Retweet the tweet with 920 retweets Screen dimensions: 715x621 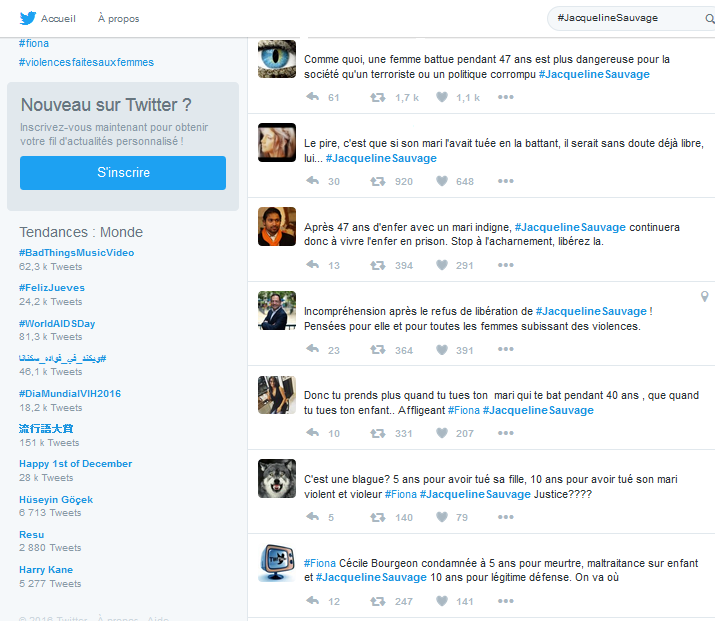[377, 181]
